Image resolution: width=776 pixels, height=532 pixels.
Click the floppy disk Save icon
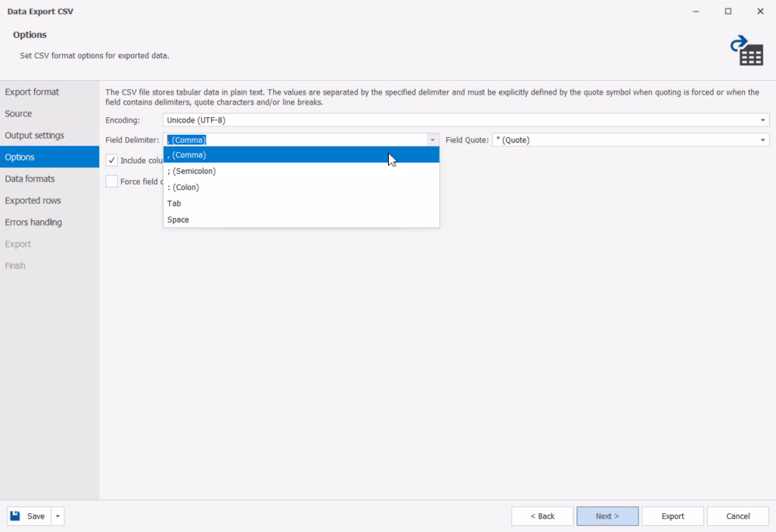(x=16, y=516)
